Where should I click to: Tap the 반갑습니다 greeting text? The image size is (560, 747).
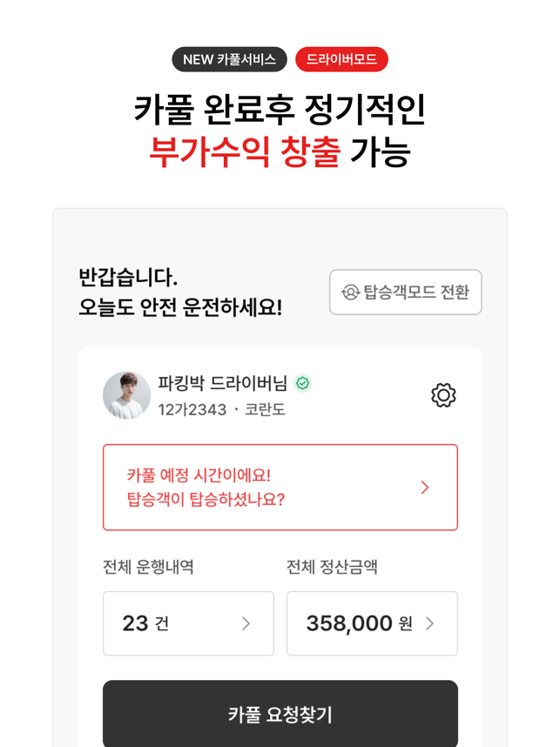pos(128,279)
